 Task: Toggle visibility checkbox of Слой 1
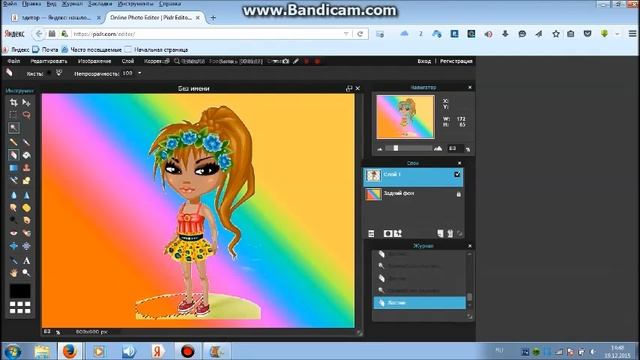[x=457, y=174]
